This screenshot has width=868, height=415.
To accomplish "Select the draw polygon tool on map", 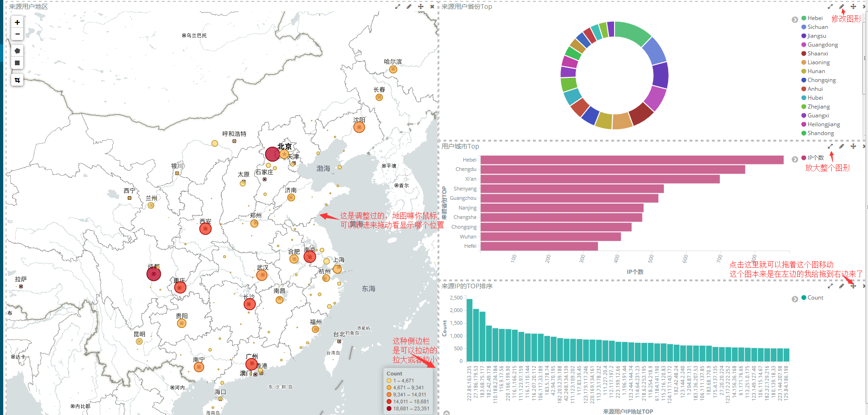I will coord(17,51).
